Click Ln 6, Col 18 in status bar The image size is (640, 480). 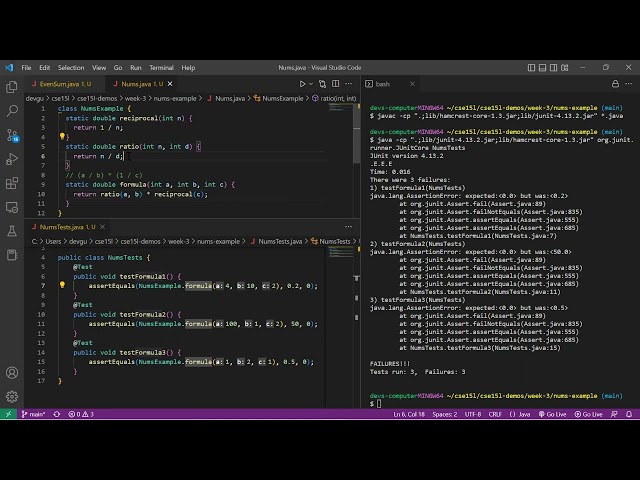(409, 414)
